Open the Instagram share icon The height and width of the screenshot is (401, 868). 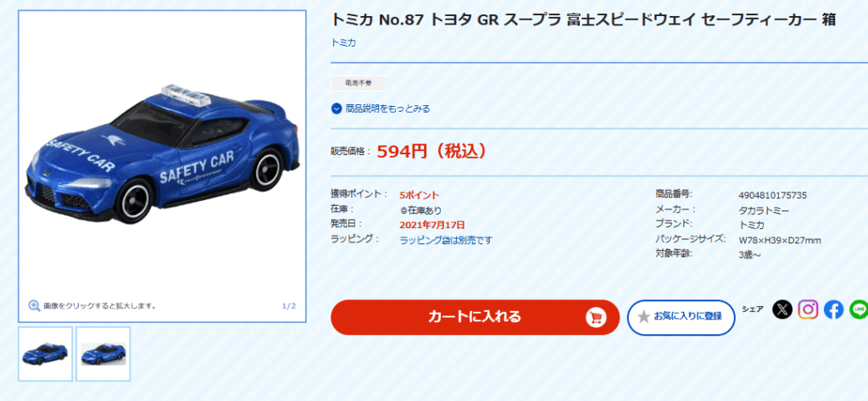coord(808,309)
